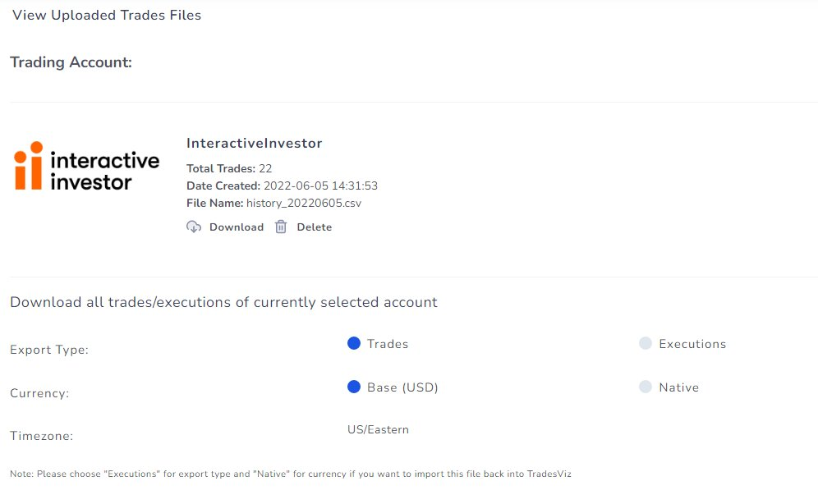Click the Total Trades: 22 text
This screenshot has width=818, height=504.
[x=229, y=168]
